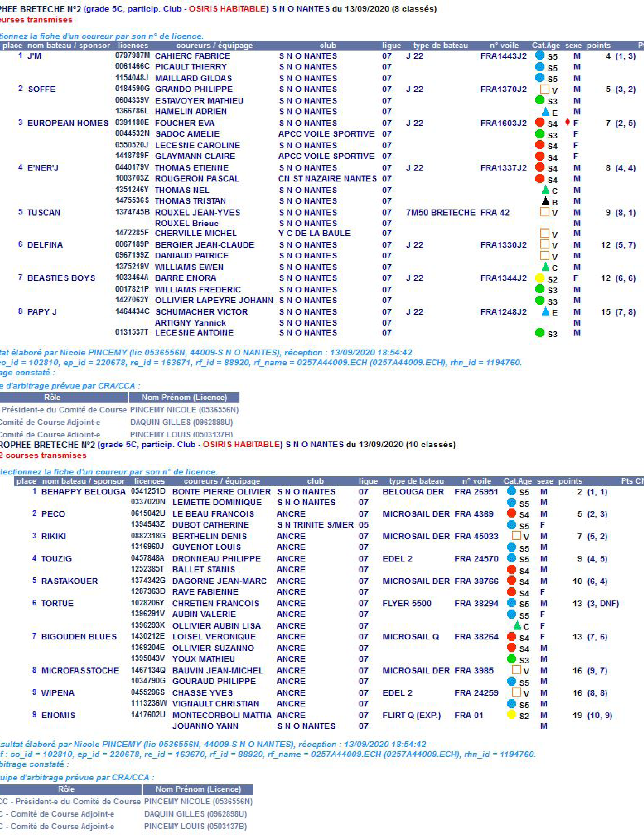This screenshot has height=835, width=644.
Task: Click APCC VOILE SPORTIVE in SADOC AMELIE's row
Action: pyautogui.click(x=326, y=134)
